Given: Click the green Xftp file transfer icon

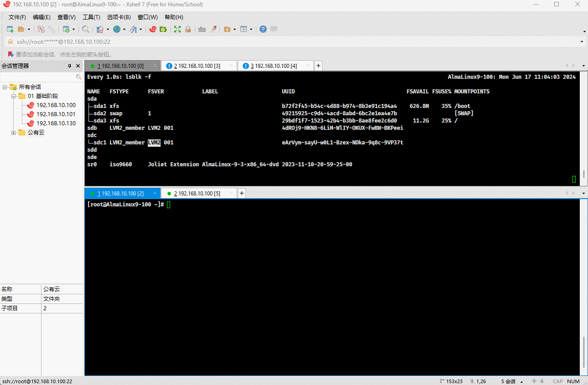Looking at the screenshot, I should [x=163, y=29].
